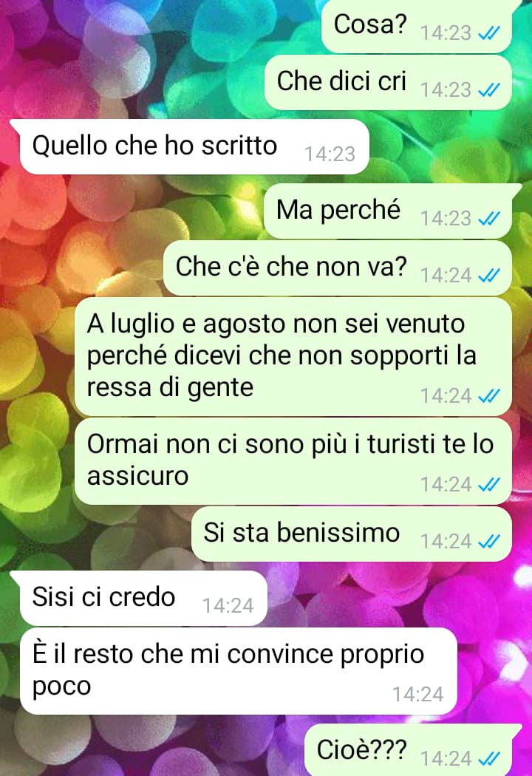This screenshot has height=776, width=532.
Task: Tap the 'Ormai non ci sono più i turisti' bubble
Action: coord(293,461)
